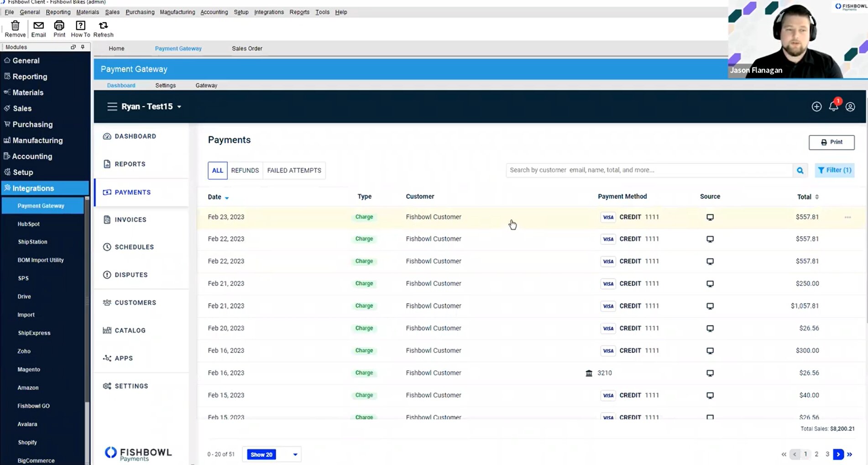Expand the Ryan - Test15 account dropdown
The image size is (868, 465).
(x=179, y=107)
